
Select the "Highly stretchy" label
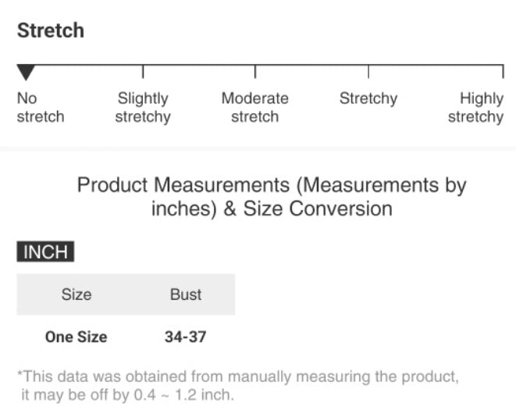pyautogui.click(x=476, y=108)
